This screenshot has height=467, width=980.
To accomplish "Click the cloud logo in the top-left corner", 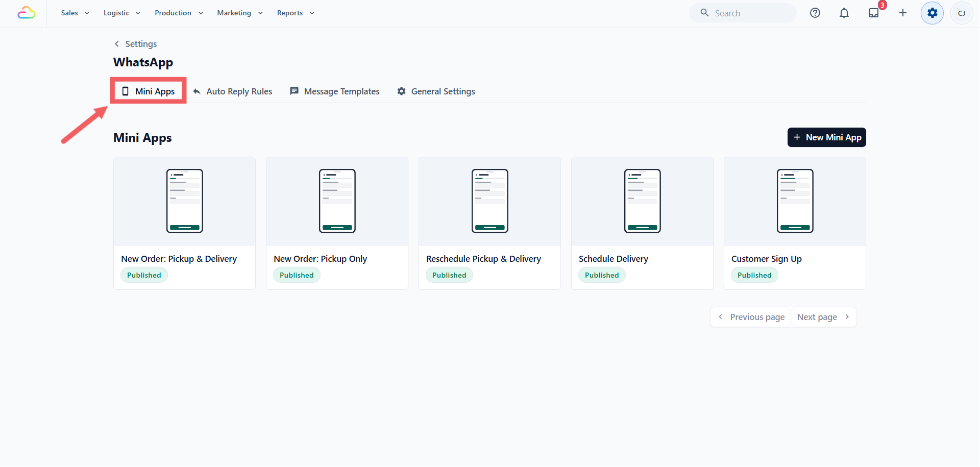I will pyautogui.click(x=27, y=13).
